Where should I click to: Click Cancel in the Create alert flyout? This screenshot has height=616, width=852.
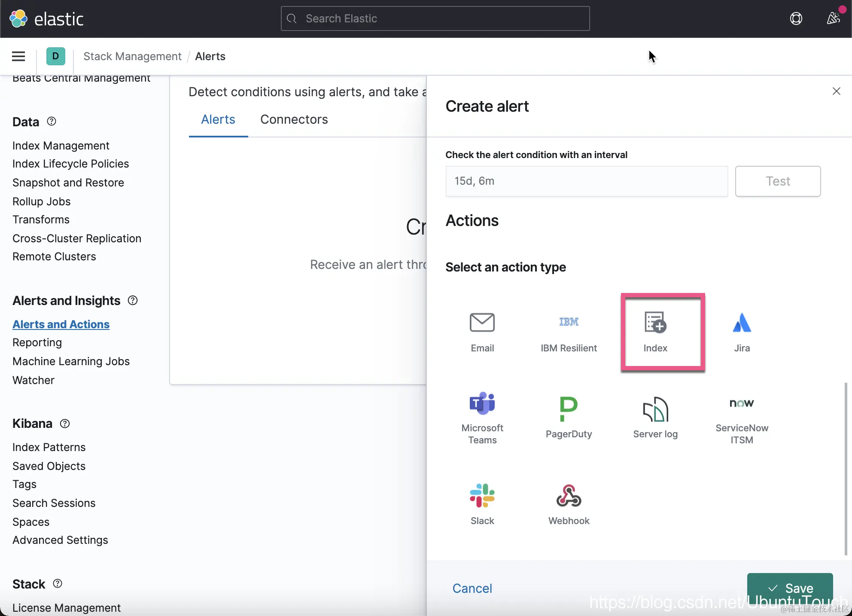(472, 588)
